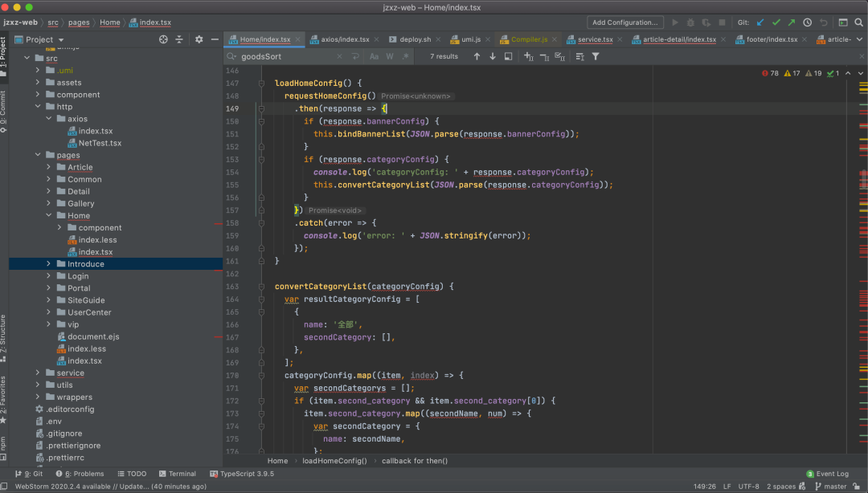Image resolution: width=868 pixels, height=493 pixels.
Task: Collapse the pages folder
Action: point(38,155)
